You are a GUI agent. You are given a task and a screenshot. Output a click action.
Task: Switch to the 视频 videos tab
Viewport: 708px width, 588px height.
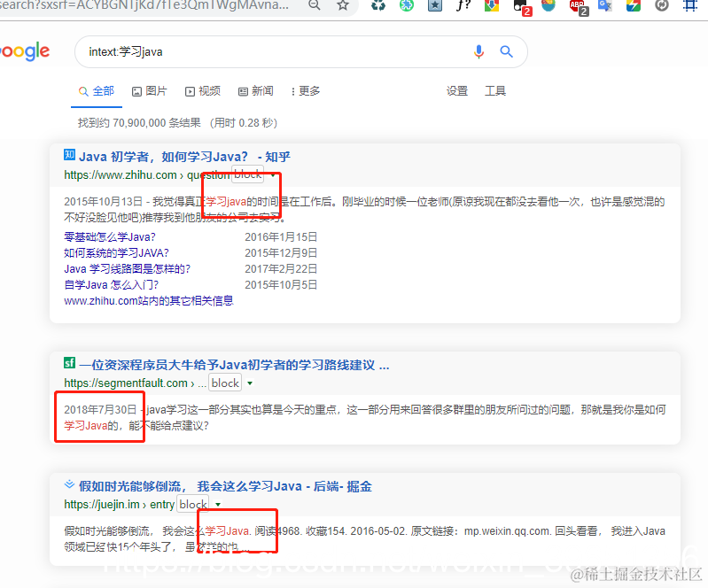click(203, 91)
